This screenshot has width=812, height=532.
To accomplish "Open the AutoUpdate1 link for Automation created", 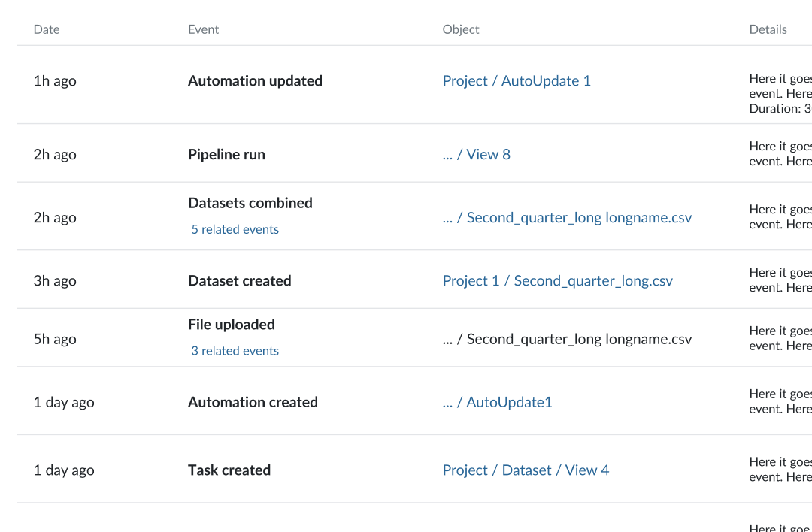I will (x=497, y=403).
